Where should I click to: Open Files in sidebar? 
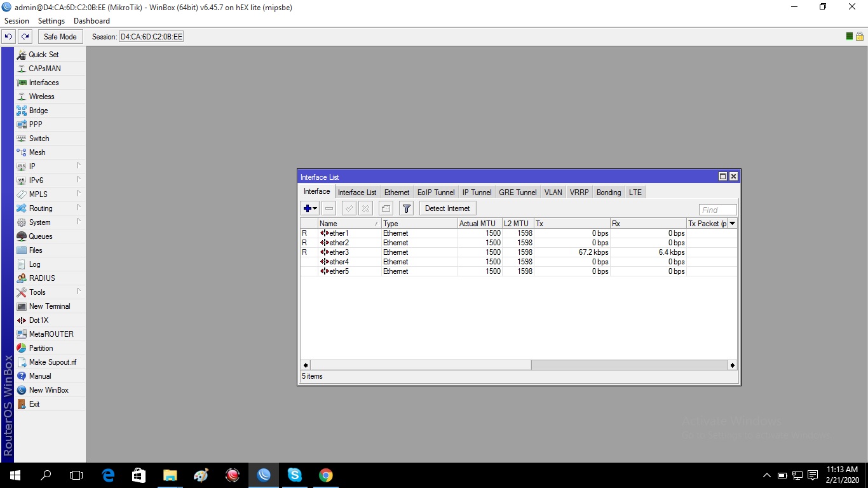click(50, 250)
